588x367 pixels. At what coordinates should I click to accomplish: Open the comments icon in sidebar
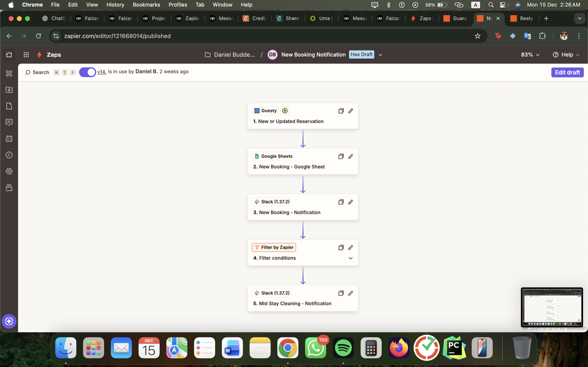point(9,123)
